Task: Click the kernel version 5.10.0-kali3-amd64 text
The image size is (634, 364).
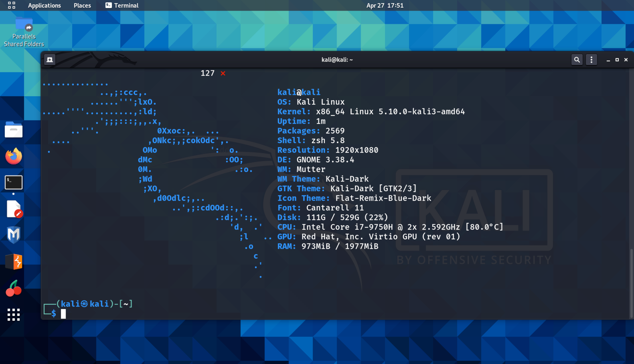Action: 421,111
